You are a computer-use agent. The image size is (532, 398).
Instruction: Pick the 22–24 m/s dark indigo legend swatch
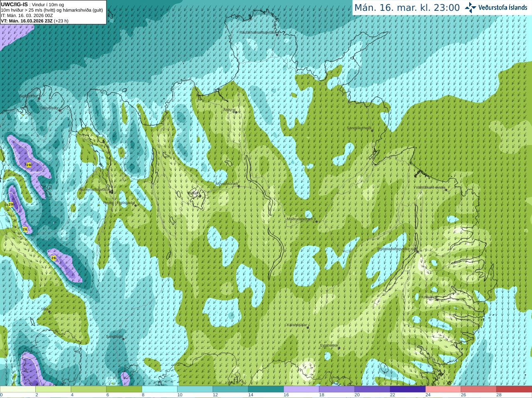(408, 389)
